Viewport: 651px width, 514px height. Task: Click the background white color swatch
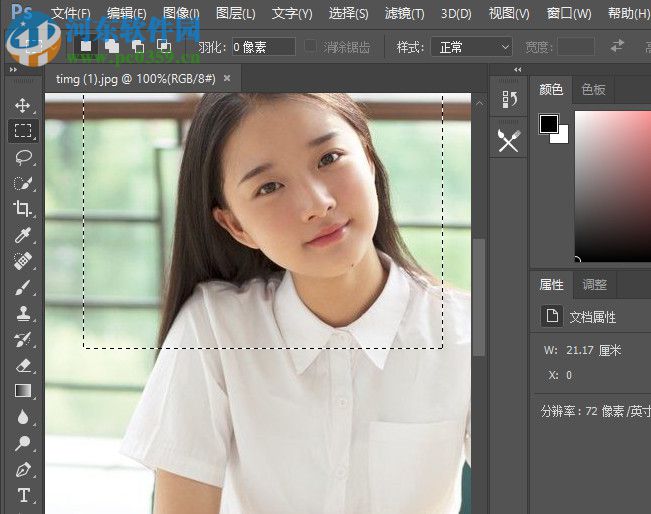pos(562,137)
